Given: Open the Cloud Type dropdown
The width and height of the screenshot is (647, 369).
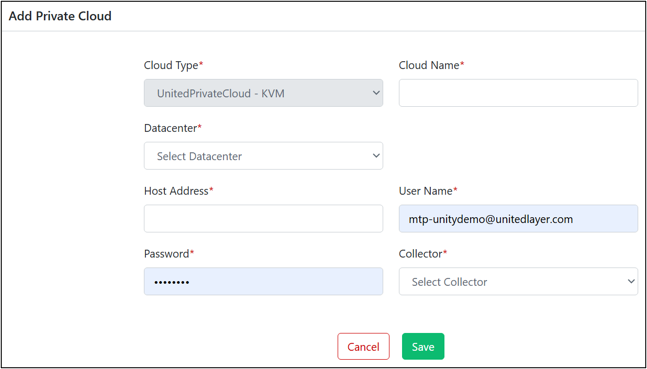Looking at the screenshot, I should pos(263,93).
